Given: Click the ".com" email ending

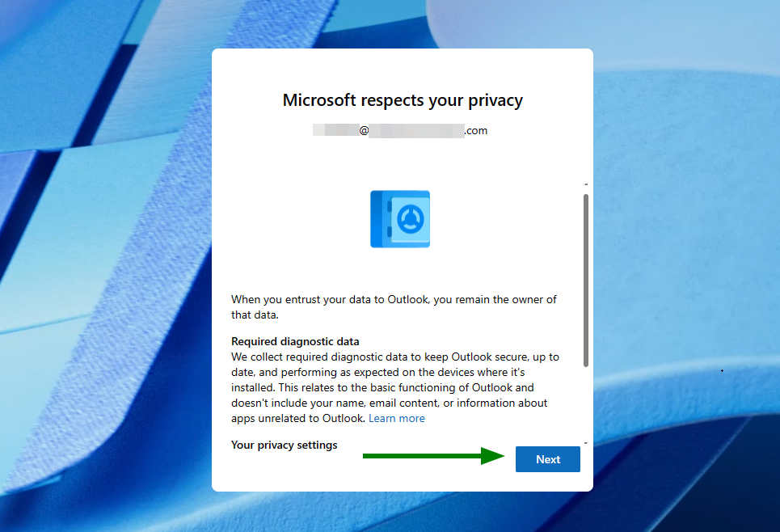Looking at the screenshot, I should (x=476, y=130).
